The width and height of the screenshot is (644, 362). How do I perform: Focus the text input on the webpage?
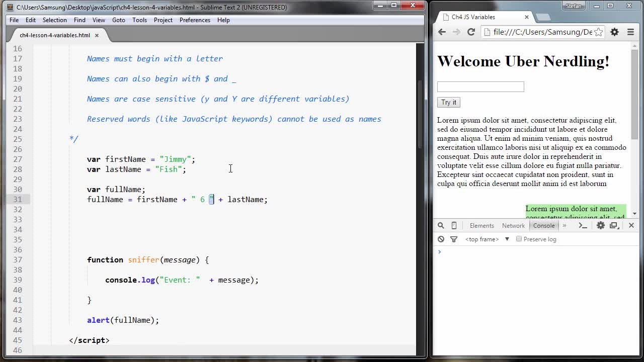(480, 86)
